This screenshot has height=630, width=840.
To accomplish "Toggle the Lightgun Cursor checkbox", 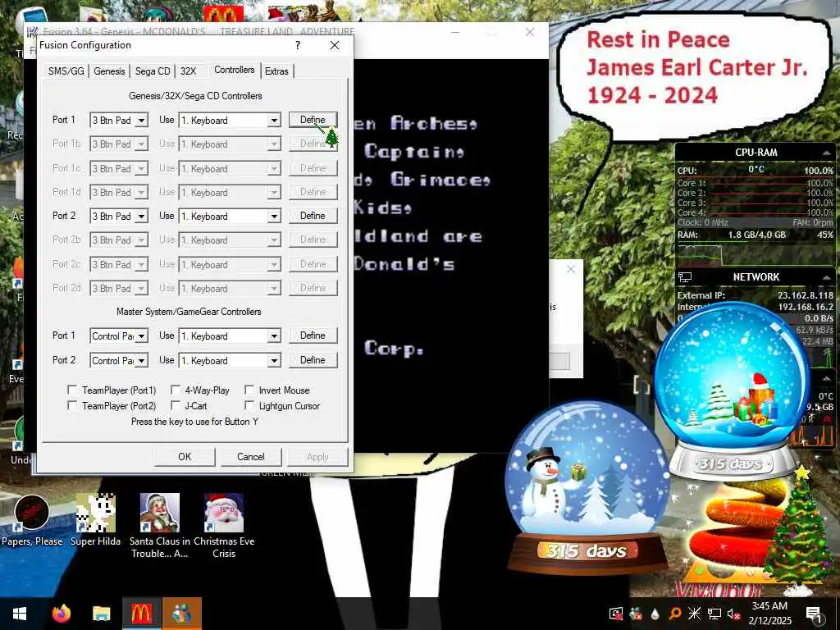I will (249, 405).
